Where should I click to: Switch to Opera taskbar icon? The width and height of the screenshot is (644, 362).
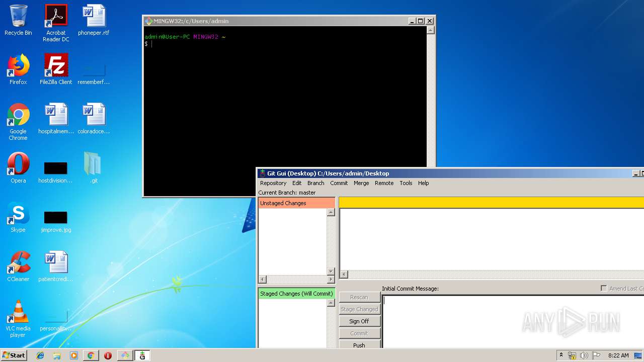[x=108, y=355]
